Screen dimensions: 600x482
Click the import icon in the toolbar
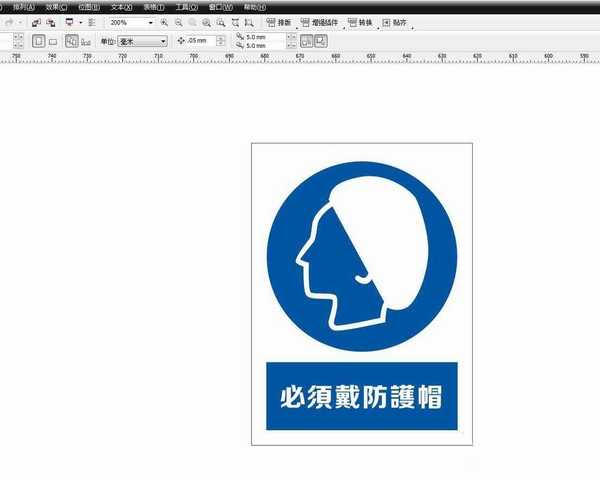pyautogui.click(x=36, y=22)
